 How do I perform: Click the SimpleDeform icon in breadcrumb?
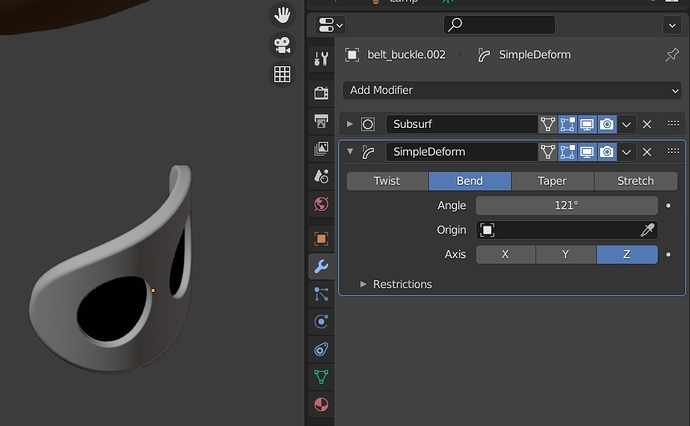click(484, 55)
